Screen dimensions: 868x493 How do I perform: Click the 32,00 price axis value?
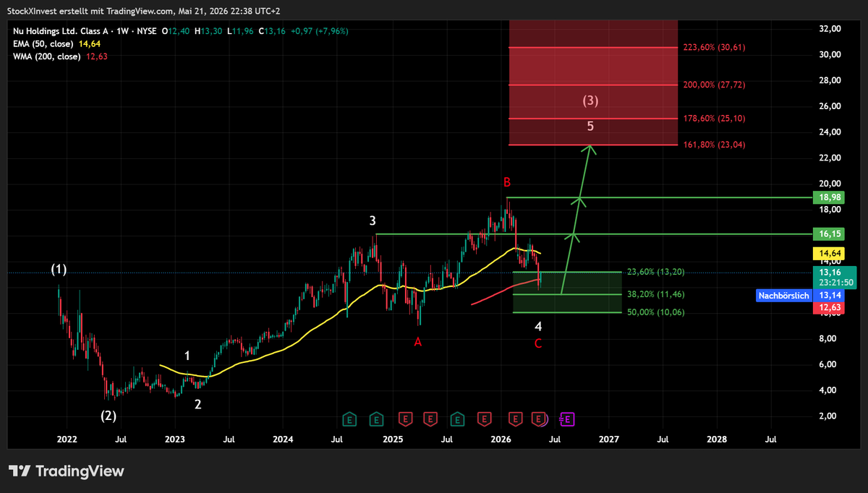click(x=830, y=28)
